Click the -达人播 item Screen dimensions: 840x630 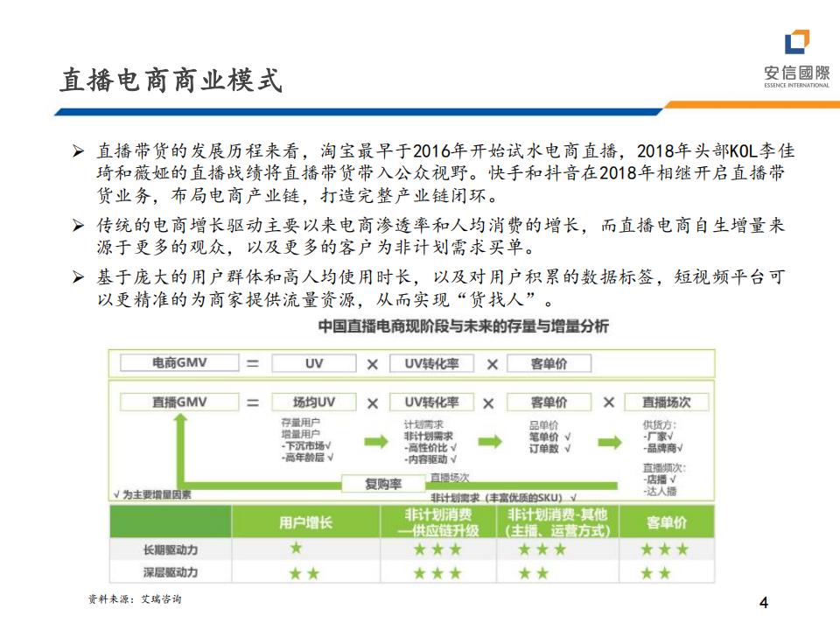(x=660, y=491)
